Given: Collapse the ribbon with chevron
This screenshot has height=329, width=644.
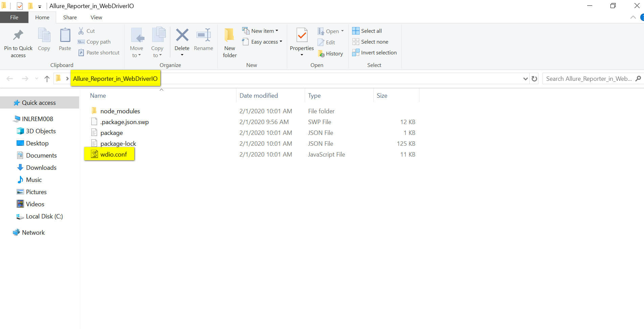Looking at the screenshot, I should click(633, 17).
